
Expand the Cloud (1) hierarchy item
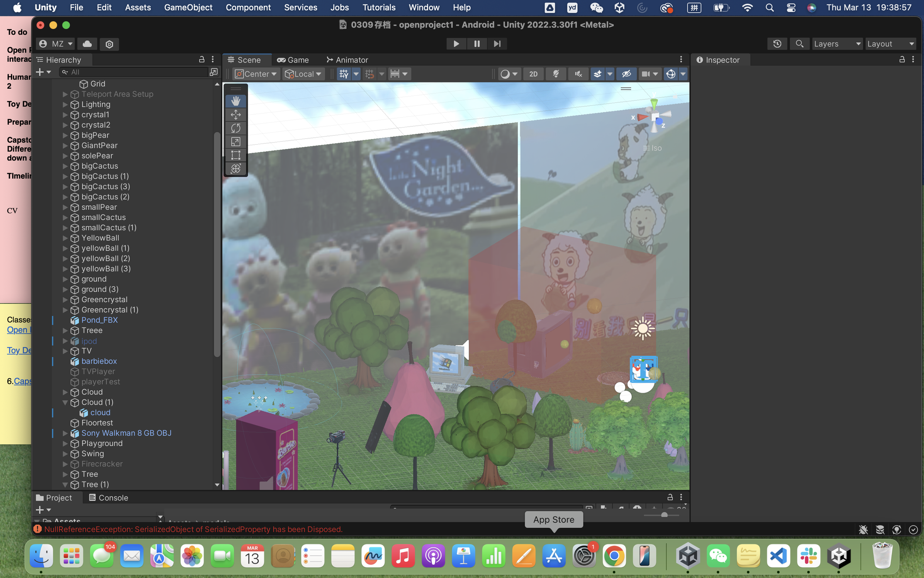click(65, 402)
